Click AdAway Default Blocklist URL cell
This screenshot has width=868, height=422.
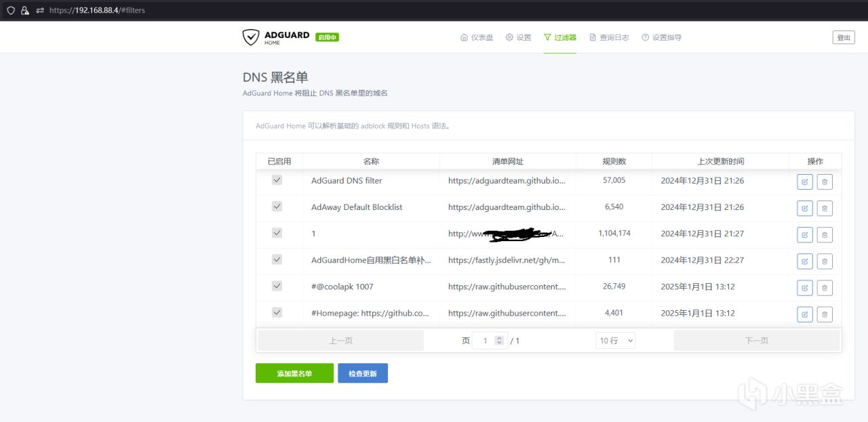[x=507, y=207]
